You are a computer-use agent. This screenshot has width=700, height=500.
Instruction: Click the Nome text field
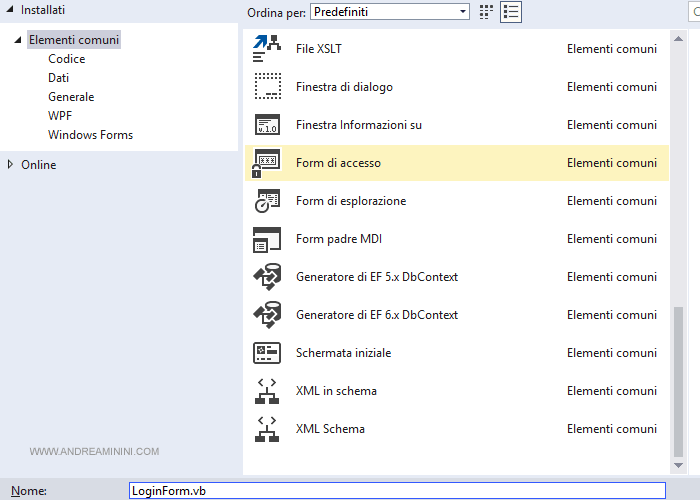coord(397,491)
